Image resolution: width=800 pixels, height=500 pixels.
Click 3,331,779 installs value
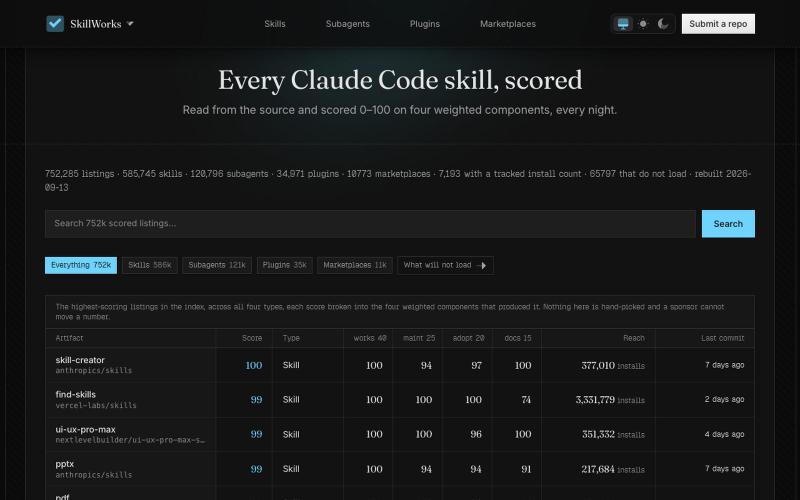[610, 399]
